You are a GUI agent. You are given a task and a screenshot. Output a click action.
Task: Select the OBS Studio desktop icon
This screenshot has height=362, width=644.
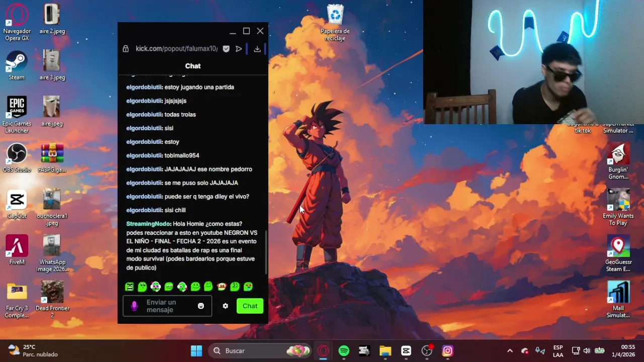click(17, 158)
